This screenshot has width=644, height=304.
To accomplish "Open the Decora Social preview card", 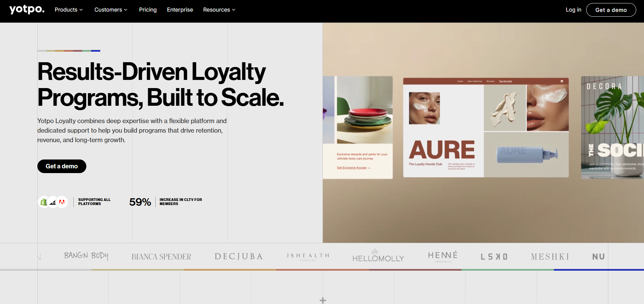I will coord(612,128).
